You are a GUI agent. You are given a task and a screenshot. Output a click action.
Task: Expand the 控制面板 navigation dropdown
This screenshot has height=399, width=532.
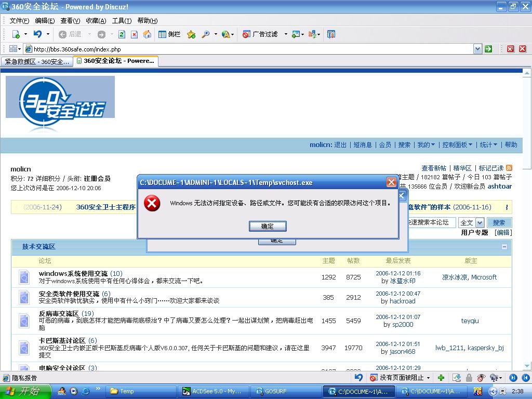(457, 145)
